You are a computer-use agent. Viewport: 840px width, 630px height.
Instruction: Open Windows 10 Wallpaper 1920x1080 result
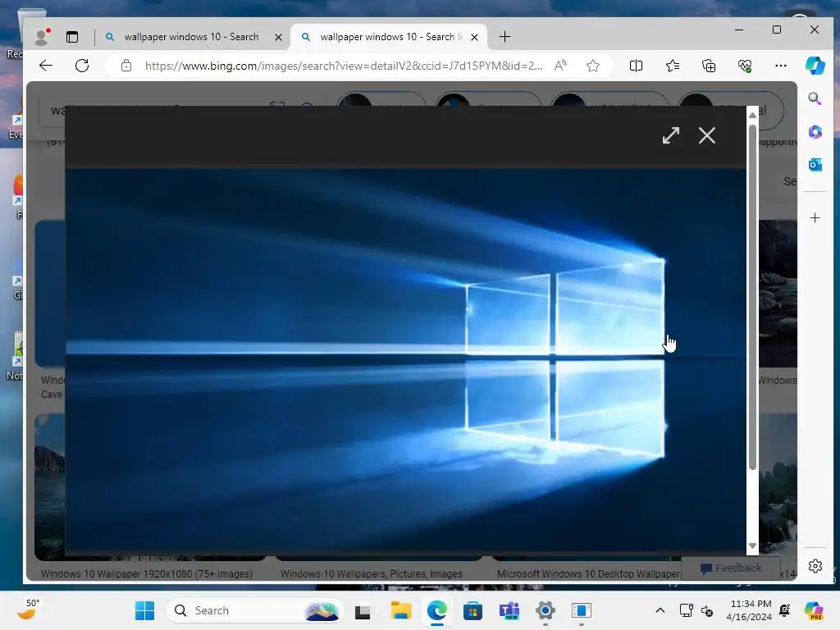[x=147, y=573]
